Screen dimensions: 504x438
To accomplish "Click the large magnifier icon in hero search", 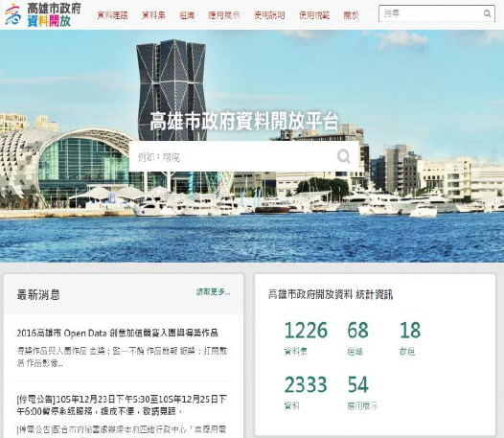I will pyautogui.click(x=344, y=156).
